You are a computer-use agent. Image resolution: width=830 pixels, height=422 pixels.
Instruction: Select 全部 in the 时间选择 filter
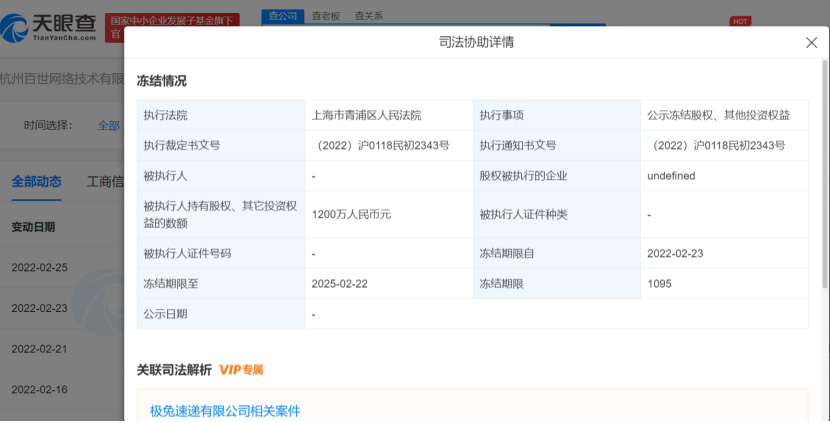pyautogui.click(x=108, y=125)
